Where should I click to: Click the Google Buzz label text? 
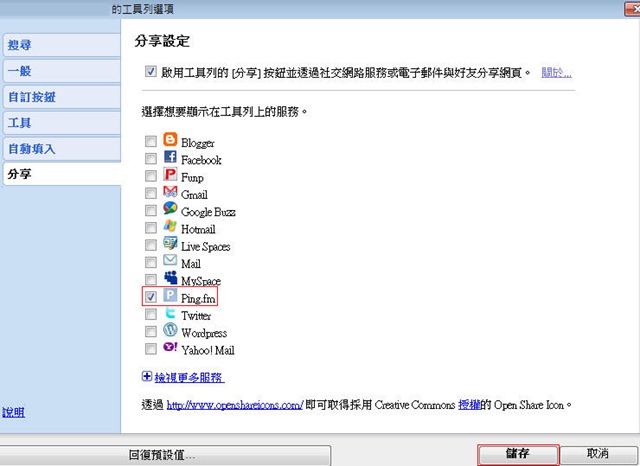coord(208,212)
